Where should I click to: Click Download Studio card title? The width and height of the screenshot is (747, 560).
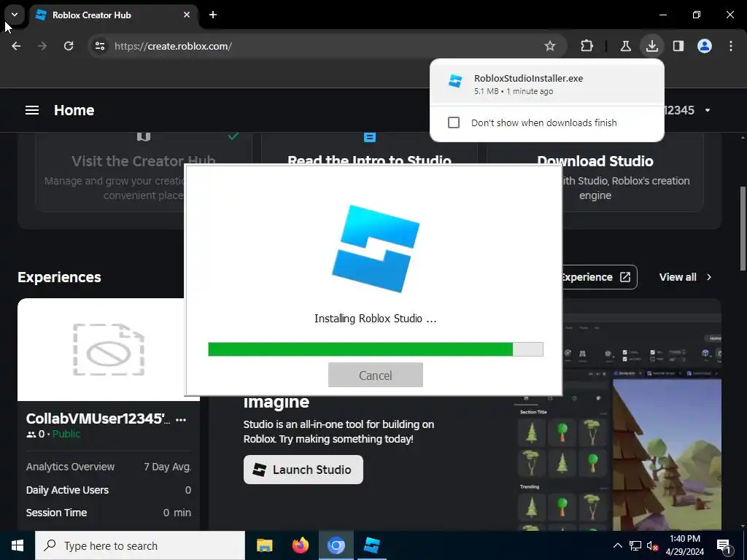(x=595, y=161)
